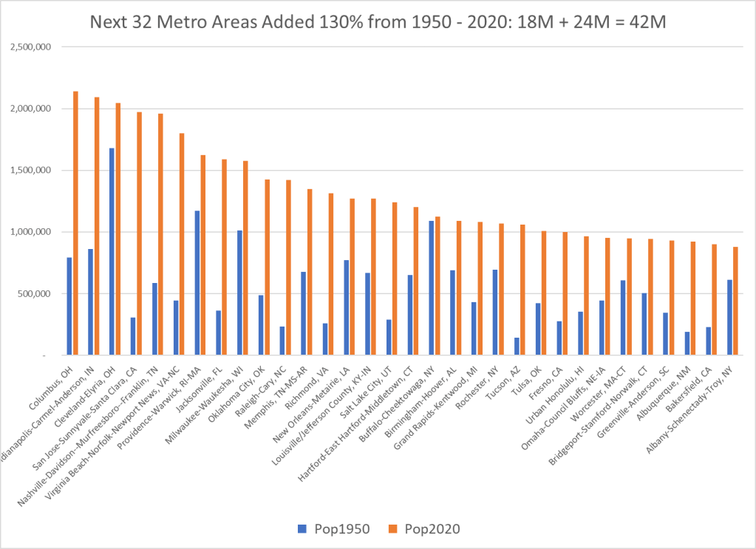Select the blue Pop1950 bar for Cleveland-Elyria, OH
This screenshot has height=549, width=756.
[112, 251]
